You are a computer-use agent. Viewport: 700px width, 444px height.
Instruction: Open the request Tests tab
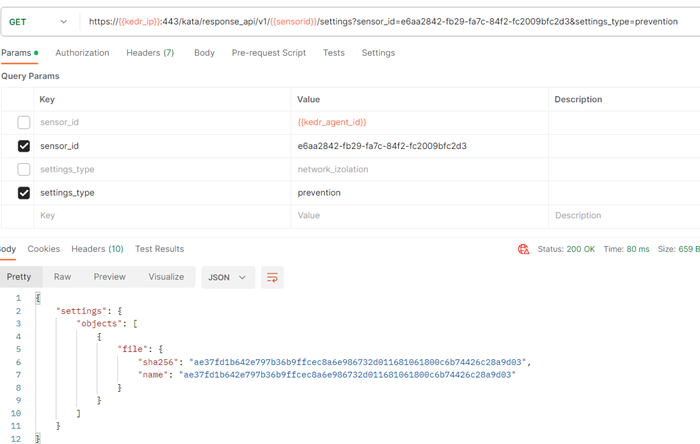pyautogui.click(x=334, y=53)
